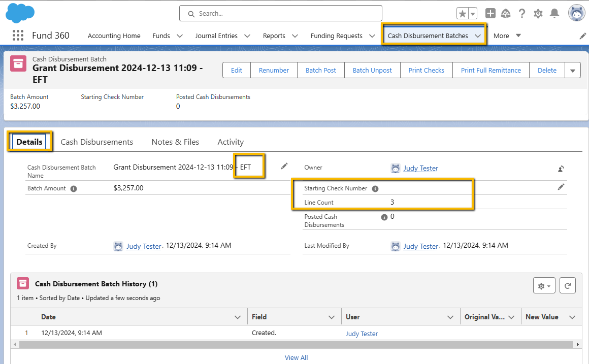Edit the Cash Disbursement Batch Name field pencil
The height and width of the screenshot is (364, 589).
284,166
